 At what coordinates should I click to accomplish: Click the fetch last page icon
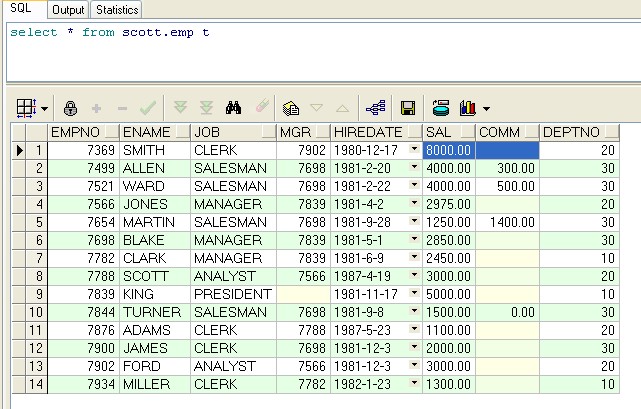(x=206, y=108)
